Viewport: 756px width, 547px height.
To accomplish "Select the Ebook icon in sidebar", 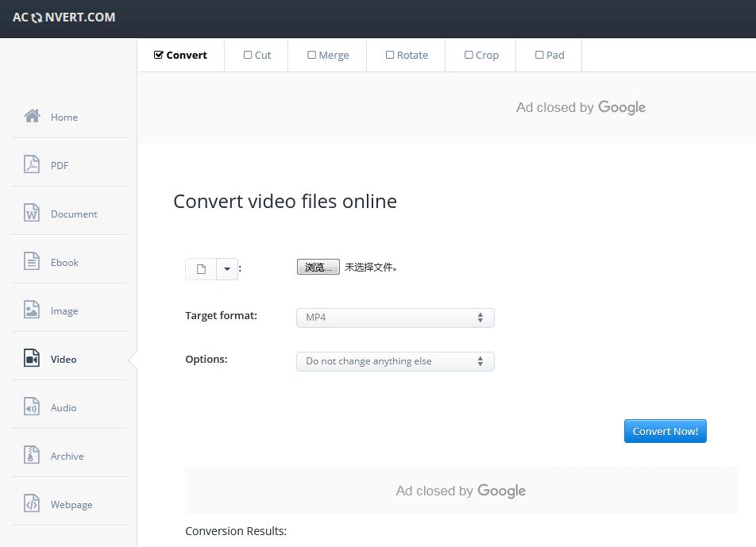I will pos(32,261).
